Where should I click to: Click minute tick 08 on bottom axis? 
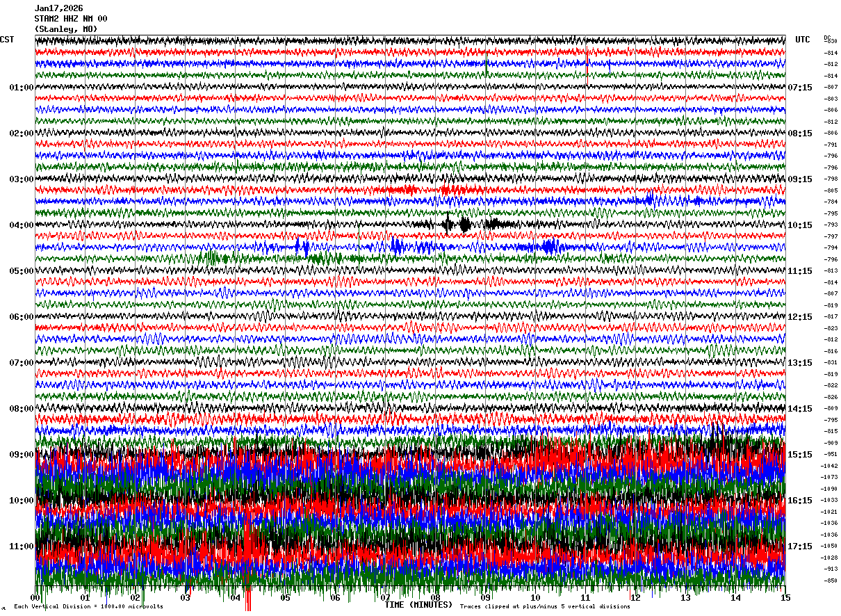point(436,598)
